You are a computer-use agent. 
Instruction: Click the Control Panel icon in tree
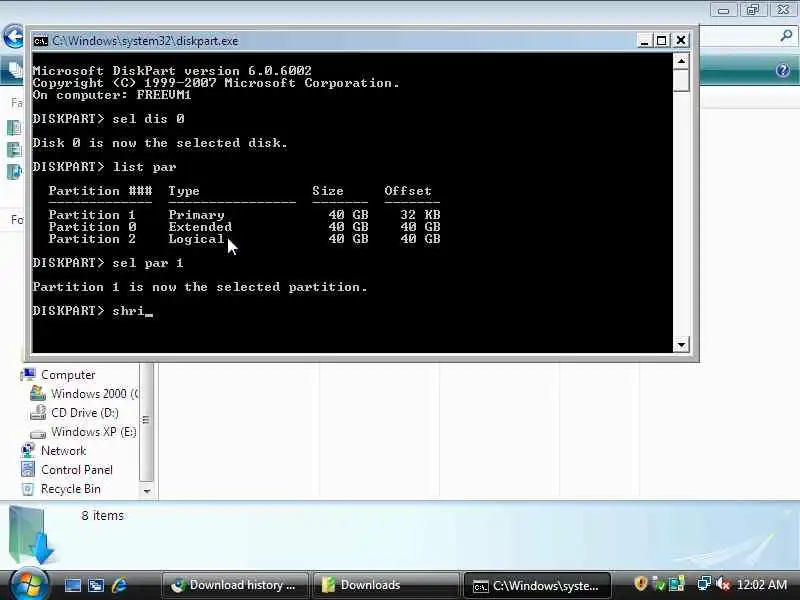tap(28, 469)
